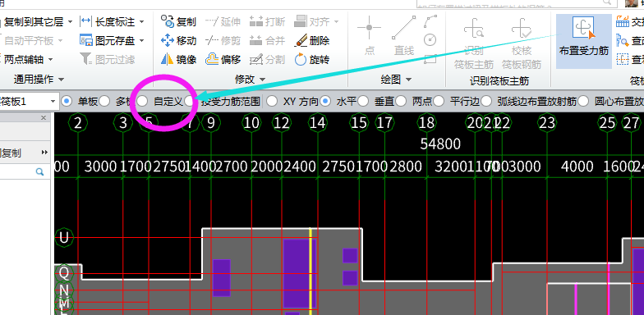Image resolution: width=644 pixels, height=315 pixels.
Task: Click the axis bubble numbered 14
Action: click(x=317, y=123)
